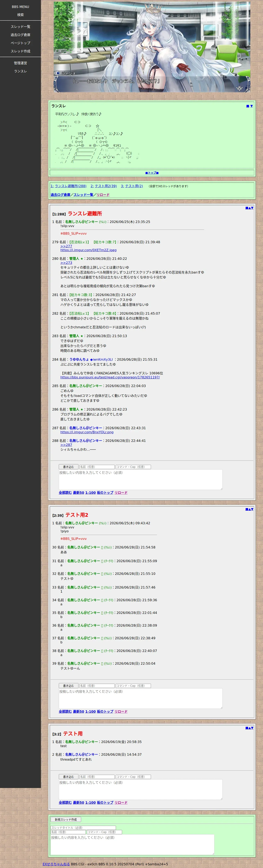
Task: Click poster name 名無しさん@ピンキー in post 287
Action: click(86, 428)
